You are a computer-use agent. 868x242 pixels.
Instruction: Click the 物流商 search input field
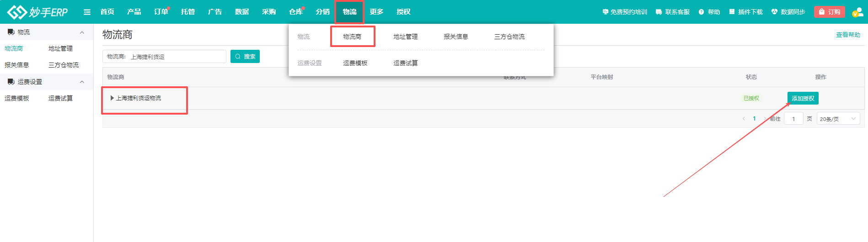pos(164,57)
